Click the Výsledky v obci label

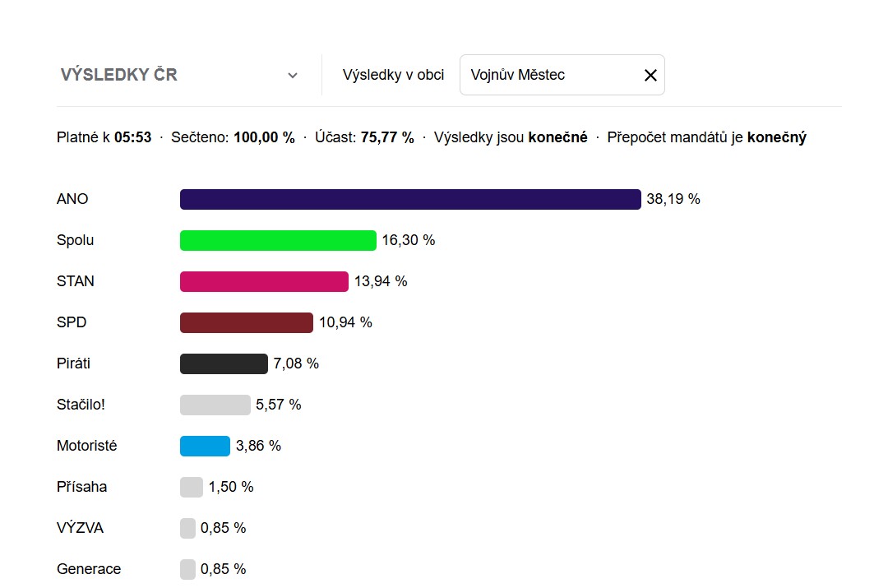pos(393,75)
